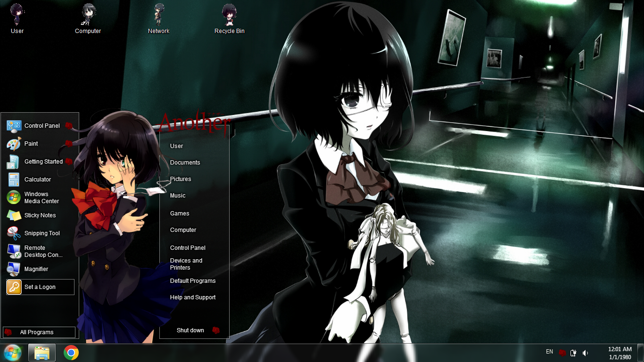Open the Recycle Bin desktop icon
Image resolution: width=644 pixels, height=362 pixels.
click(229, 19)
